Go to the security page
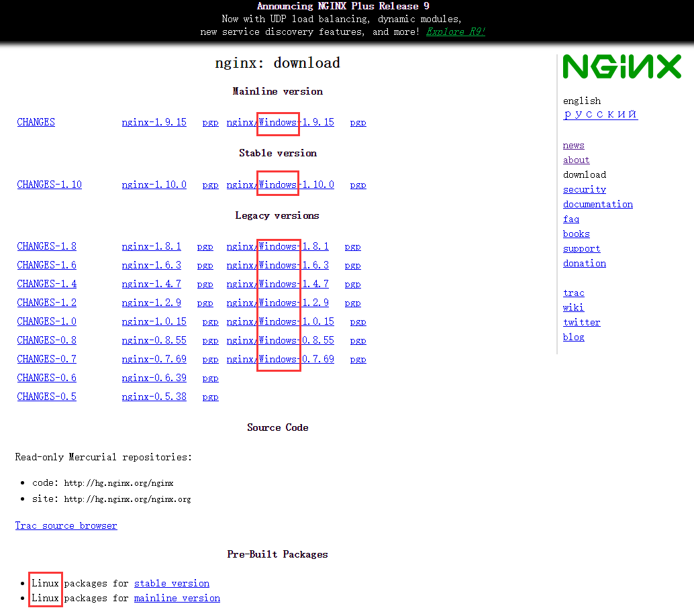694x616 pixels. point(585,189)
